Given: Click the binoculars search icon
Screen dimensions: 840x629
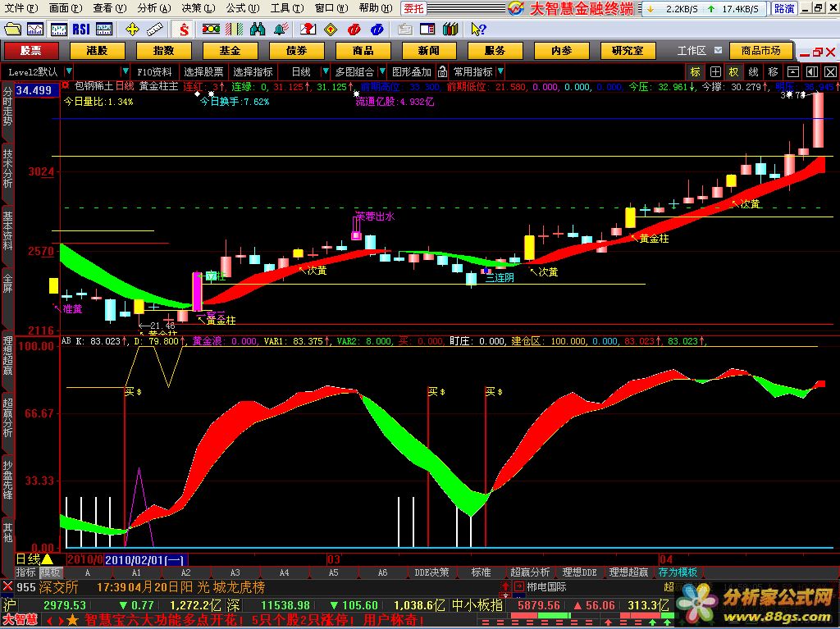Looking at the screenshot, I should coord(258,29).
